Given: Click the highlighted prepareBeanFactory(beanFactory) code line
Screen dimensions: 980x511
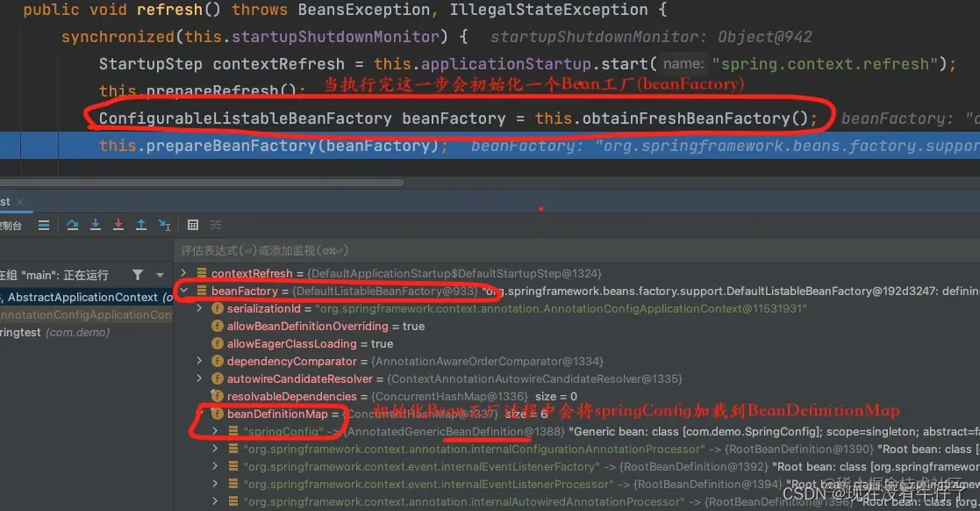Looking at the screenshot, I should (490, 146).
